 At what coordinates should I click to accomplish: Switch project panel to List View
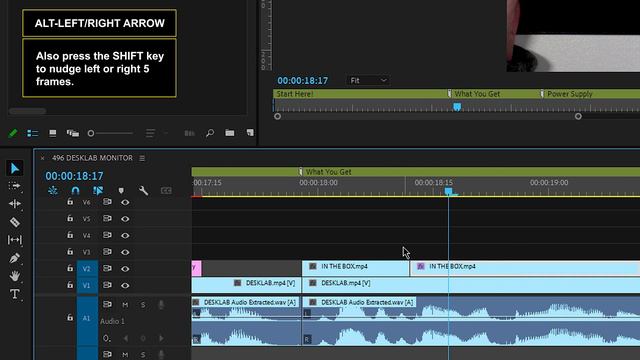tap(33, 133)
